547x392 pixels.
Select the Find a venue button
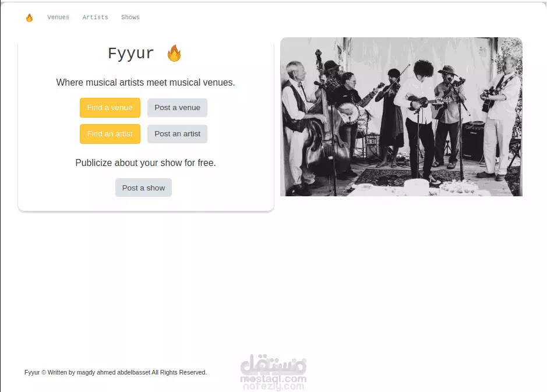coord(110,108)
